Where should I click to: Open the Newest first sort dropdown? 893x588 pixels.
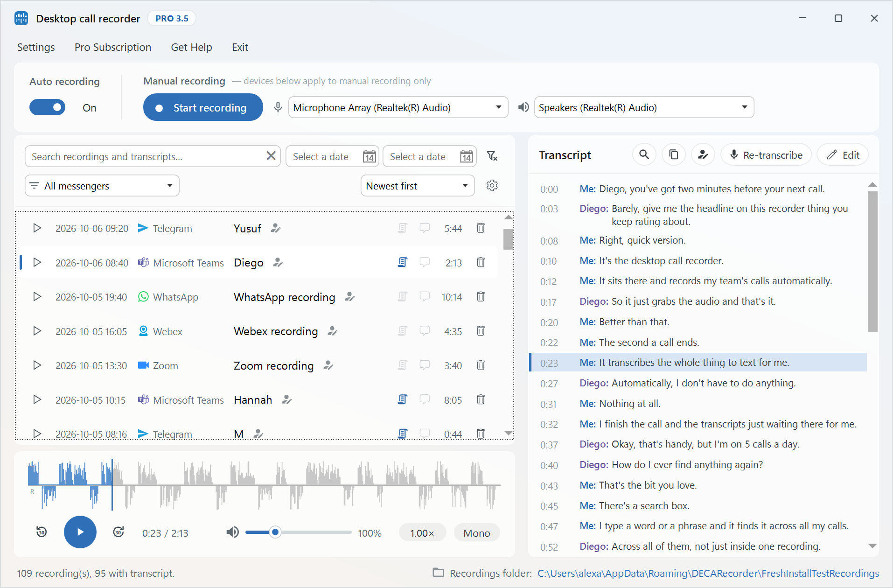[x=418, y=186]
